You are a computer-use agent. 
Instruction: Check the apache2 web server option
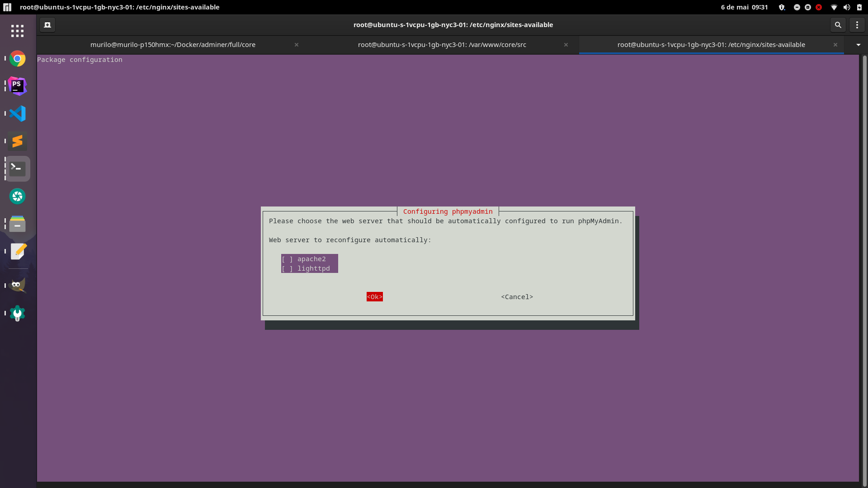(309, 259)
